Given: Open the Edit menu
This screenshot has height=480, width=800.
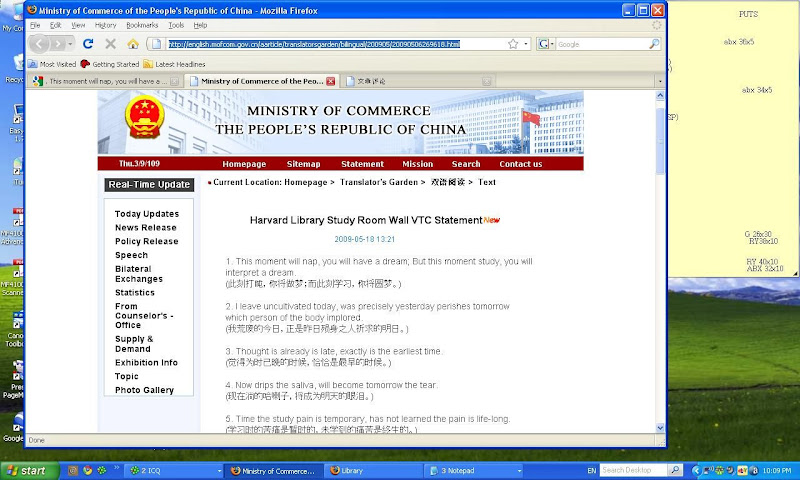Looking at the screenshot, I should click(x=55, y=25).
